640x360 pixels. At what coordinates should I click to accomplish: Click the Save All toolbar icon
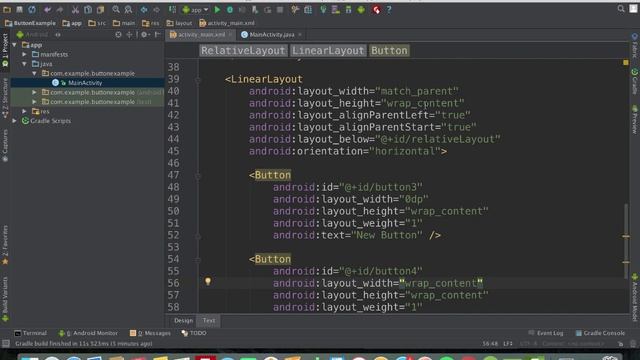[19, 9]
